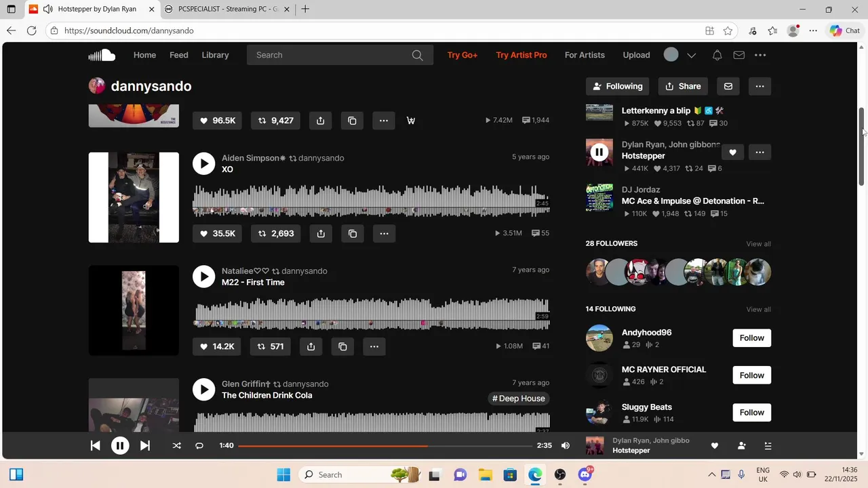The image size is (868, 488).
Task: Open For Artists page
Action: pos(585,55)
